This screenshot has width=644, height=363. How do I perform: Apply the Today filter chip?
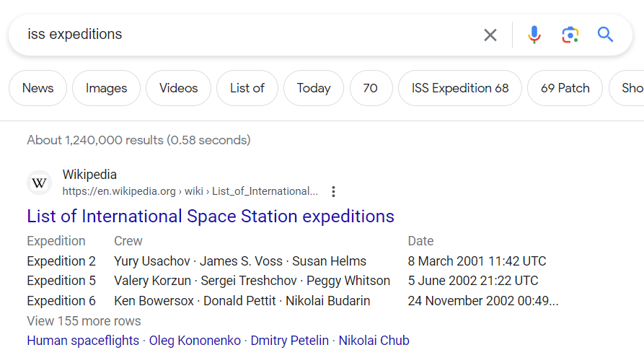pyautogui.click(x=314, y=88)
